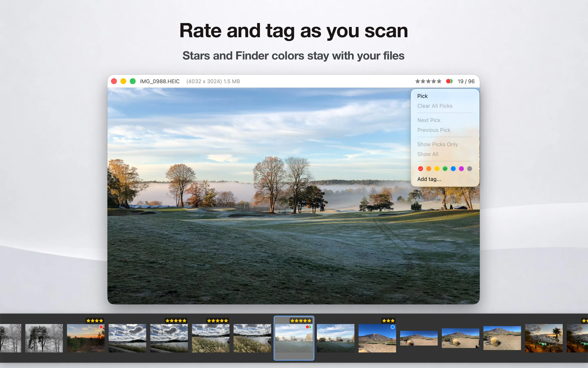The width and height of the screenshot is (588, 368).
Task: Open the three-star mountain thumbnail with blue tag
Action: point(377,338)
